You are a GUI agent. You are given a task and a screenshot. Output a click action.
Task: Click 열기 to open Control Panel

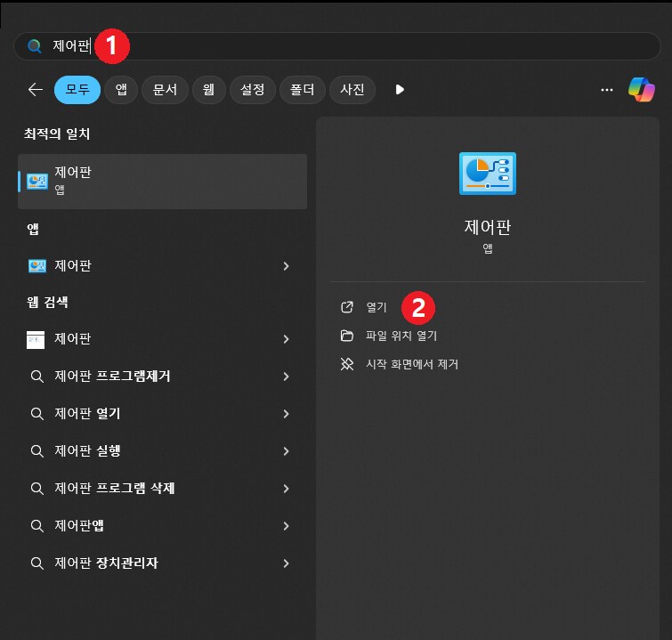(376, 307)
